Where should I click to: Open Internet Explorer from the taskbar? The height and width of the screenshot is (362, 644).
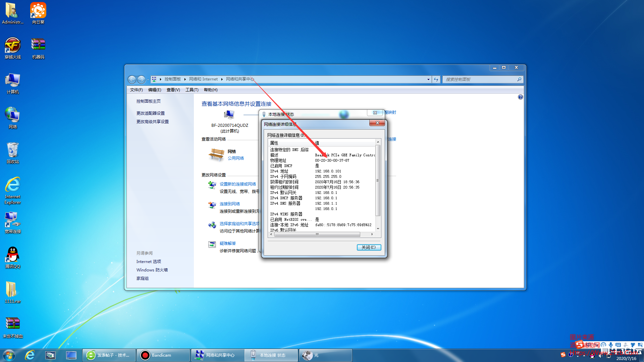point(30,355)
